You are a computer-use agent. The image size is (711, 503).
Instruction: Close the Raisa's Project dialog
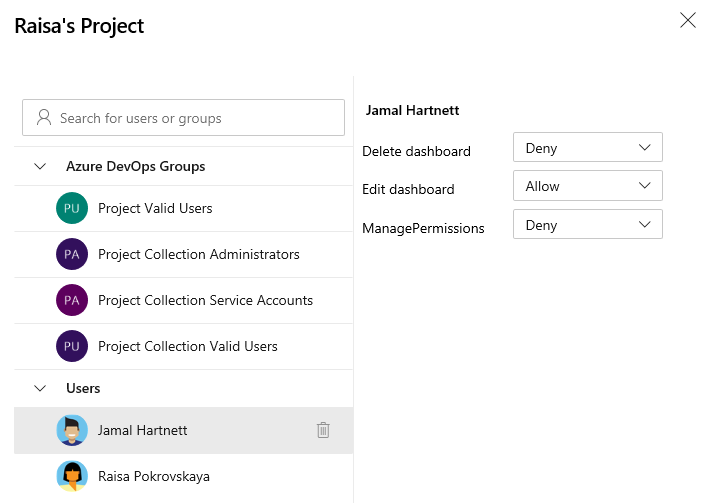688,21
